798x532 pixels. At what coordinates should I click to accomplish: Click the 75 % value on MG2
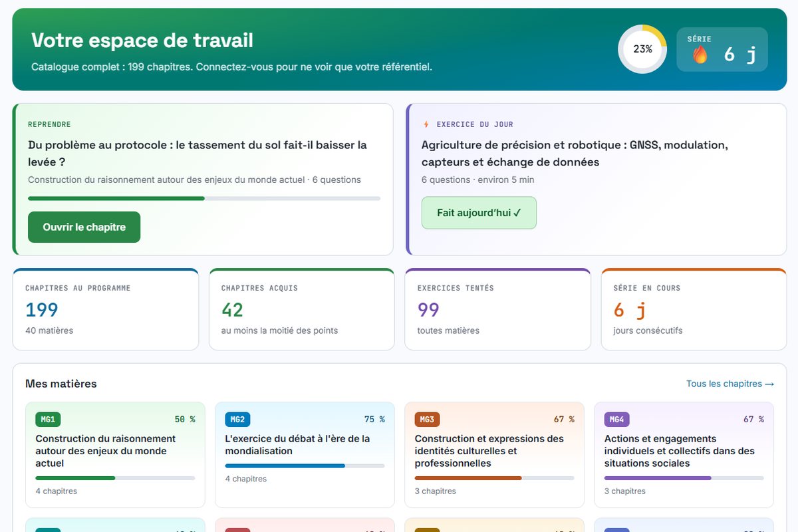tap(374, 420)
